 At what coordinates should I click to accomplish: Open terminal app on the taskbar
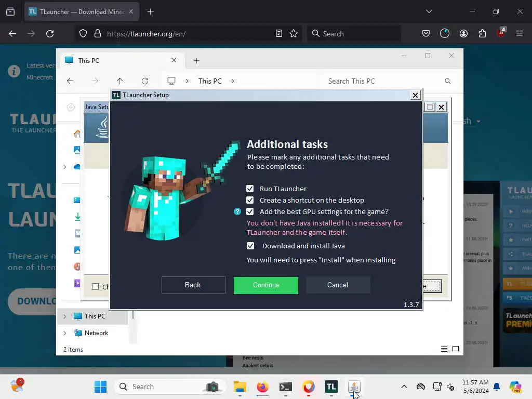point(285,387)
